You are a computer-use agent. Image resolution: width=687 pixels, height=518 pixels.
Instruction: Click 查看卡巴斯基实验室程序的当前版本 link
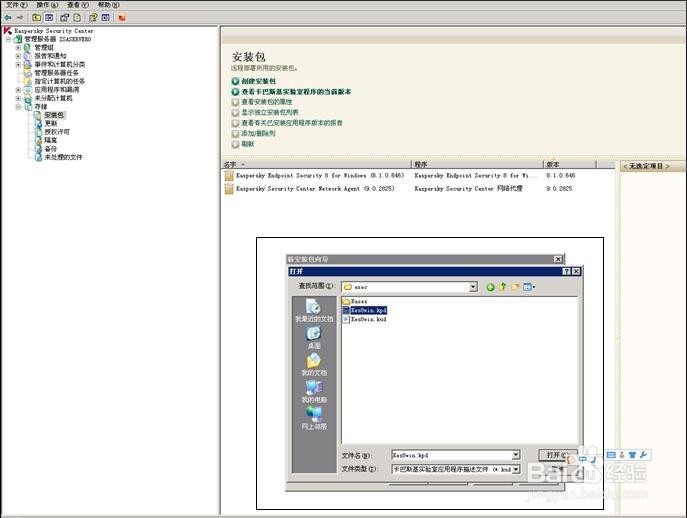[296, 92]
